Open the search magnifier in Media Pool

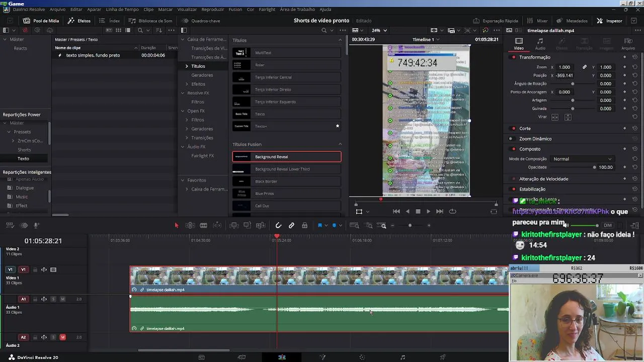point(140,30)
